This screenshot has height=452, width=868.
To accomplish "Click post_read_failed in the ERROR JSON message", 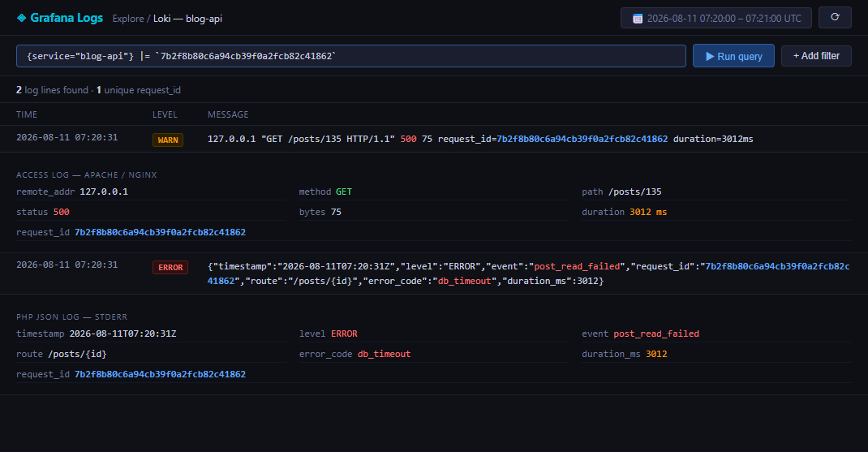I will coord(578,266).
